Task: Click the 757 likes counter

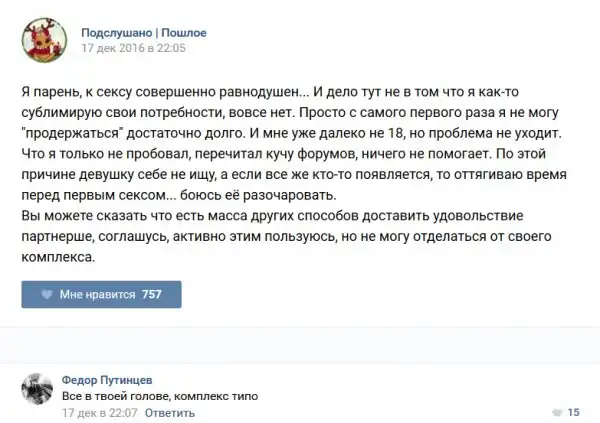Action: pos(152,294)
